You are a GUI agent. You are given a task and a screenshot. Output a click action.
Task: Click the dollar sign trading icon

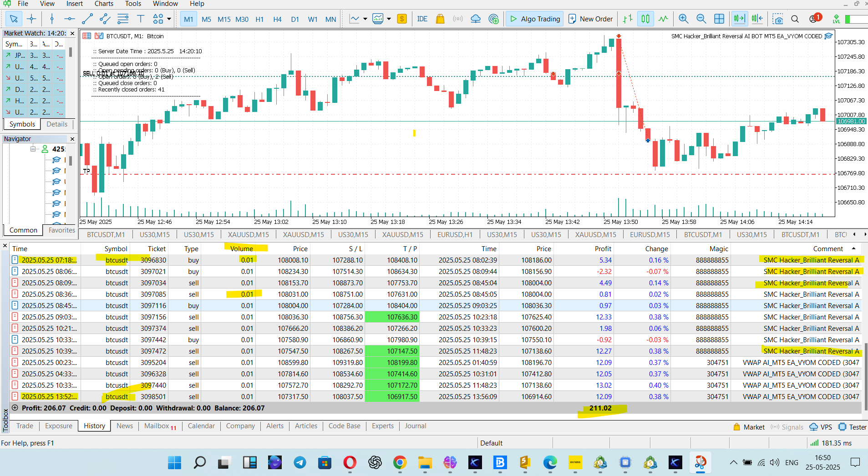pos(402,19)
